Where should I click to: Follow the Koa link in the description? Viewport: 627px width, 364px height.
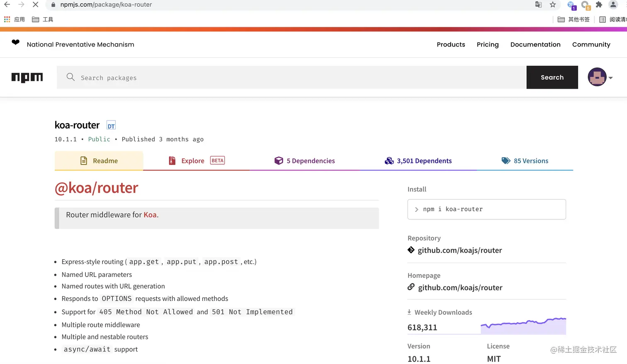150,215
